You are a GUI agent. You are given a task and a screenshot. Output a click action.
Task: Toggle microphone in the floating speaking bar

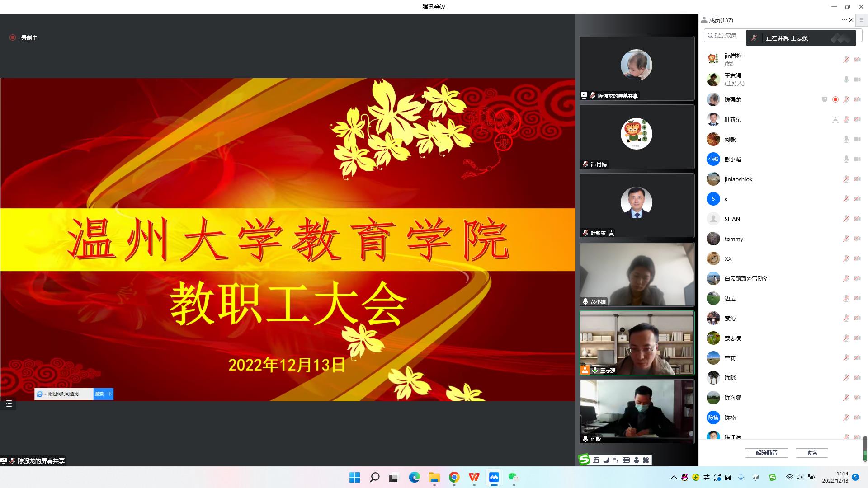[754, 38]
